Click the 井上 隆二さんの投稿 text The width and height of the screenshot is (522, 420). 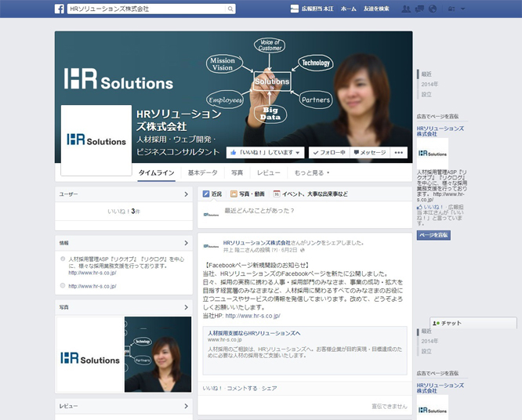(x=247, y=250)
